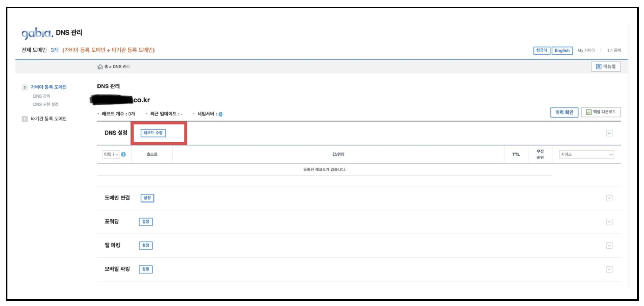Expand the 포워딩 section chevron
The image size is (644, 306).
(609, 222)
